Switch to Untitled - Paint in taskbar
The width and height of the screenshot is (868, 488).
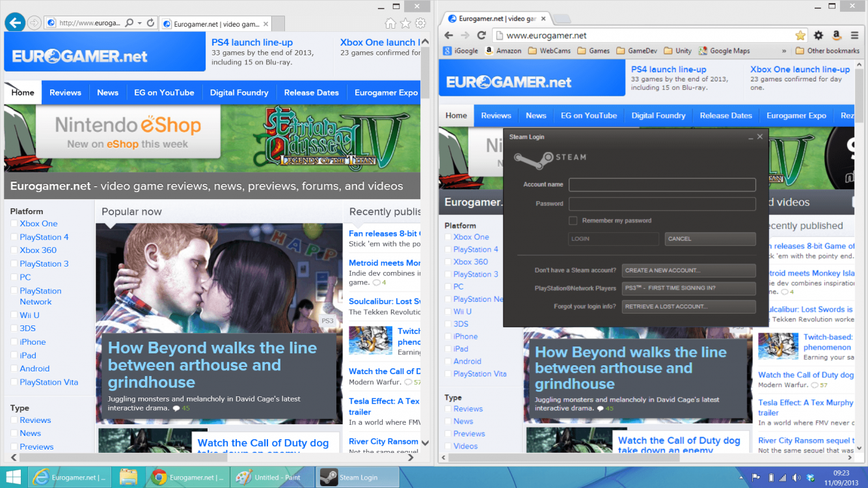pyautogui.click(x=273, y=477)
